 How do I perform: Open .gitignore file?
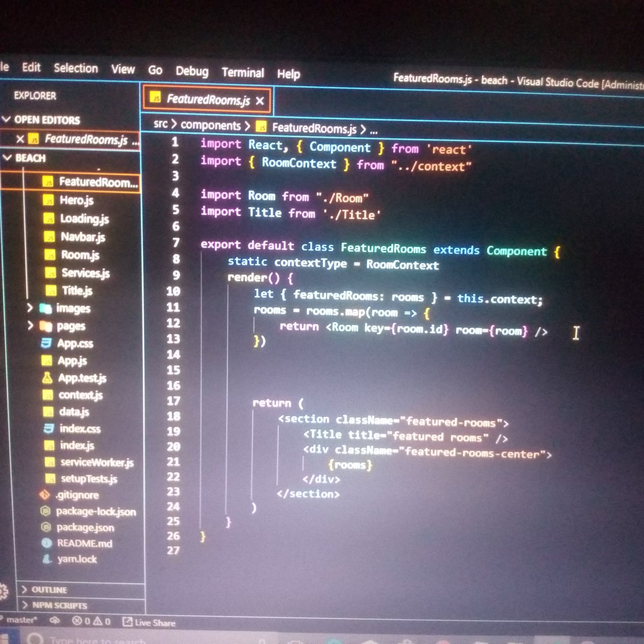[x=77, y=495]
